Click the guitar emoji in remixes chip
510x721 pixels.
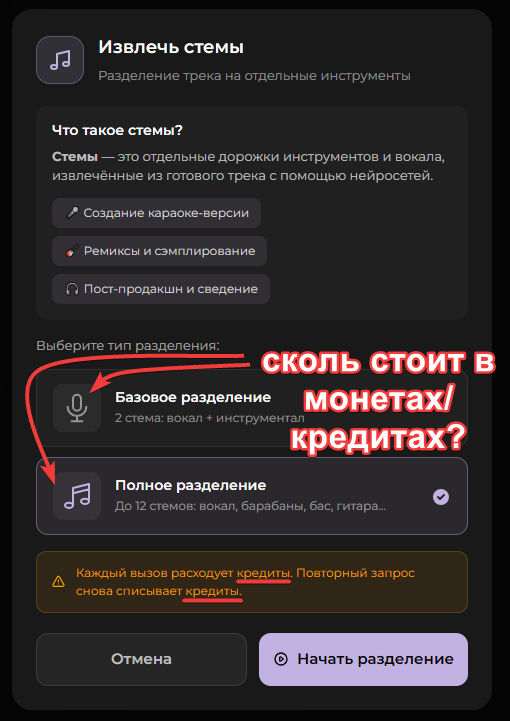72,251
